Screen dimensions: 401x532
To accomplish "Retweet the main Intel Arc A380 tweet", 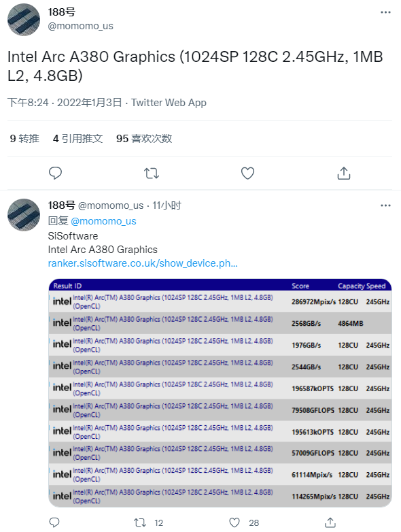I will pos(152,173).
